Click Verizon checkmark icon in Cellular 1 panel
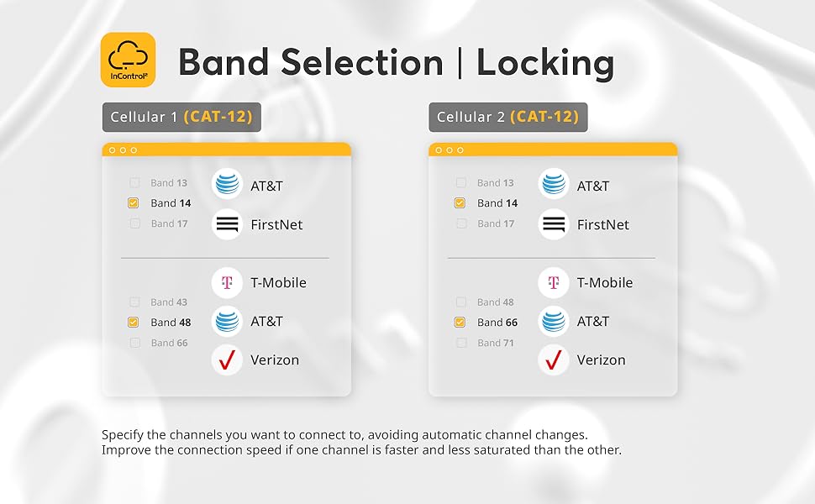Viewport: 815px width, 504px height. coord(227,360)
